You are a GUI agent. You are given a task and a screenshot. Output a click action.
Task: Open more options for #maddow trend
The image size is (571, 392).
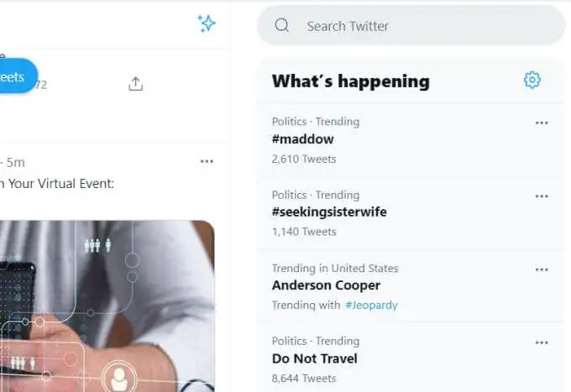[x=542, y=123]
